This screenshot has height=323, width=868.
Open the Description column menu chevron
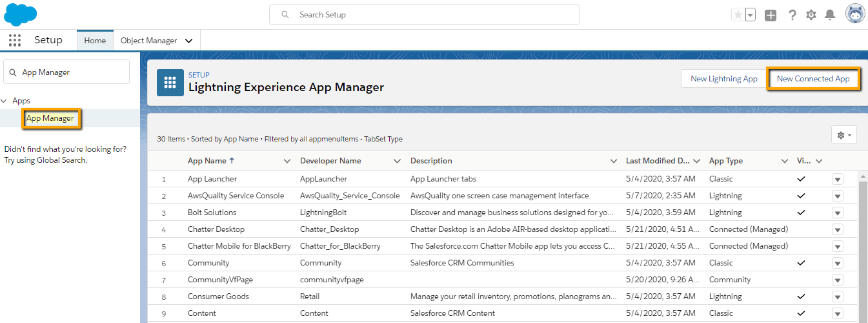click(x=613, y=161)
